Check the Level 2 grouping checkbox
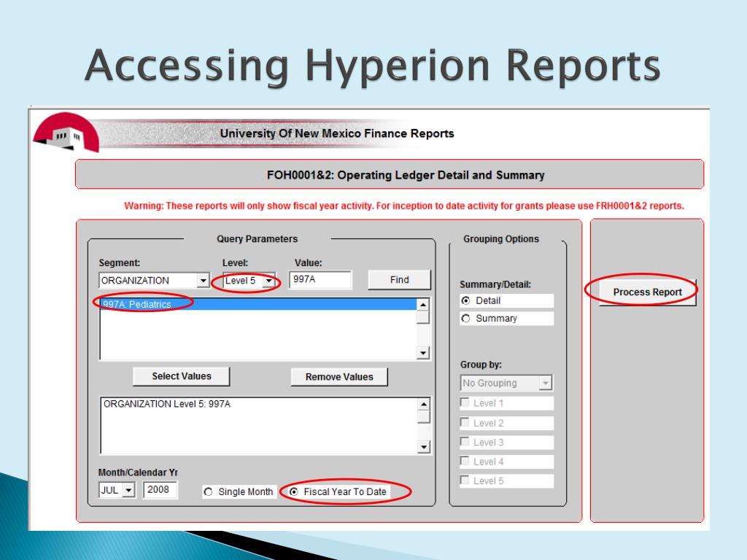Viewport: 747px width, 560px height. click(x=465, y=422)
